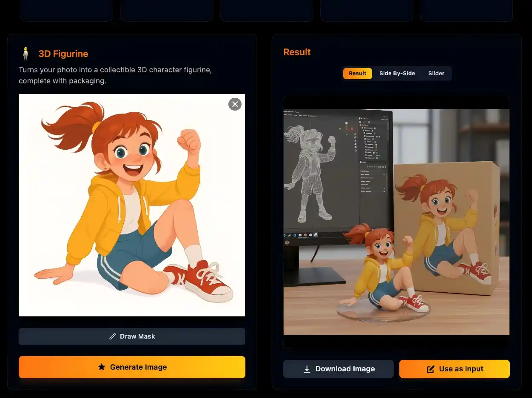532x399 pixels.
Task: Click the orange 3D Figurine heading
Action: point(63,54)
